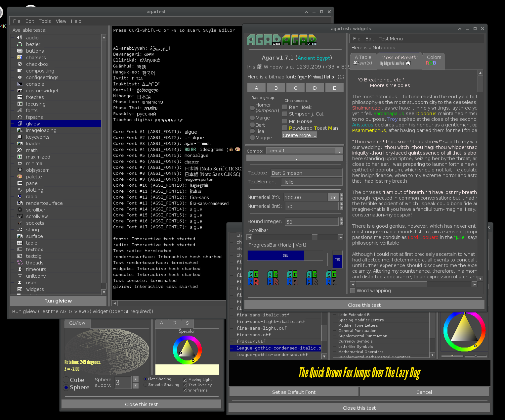
Task: Increase Sphere subdiv with up arrow
Action: point(135,379)
